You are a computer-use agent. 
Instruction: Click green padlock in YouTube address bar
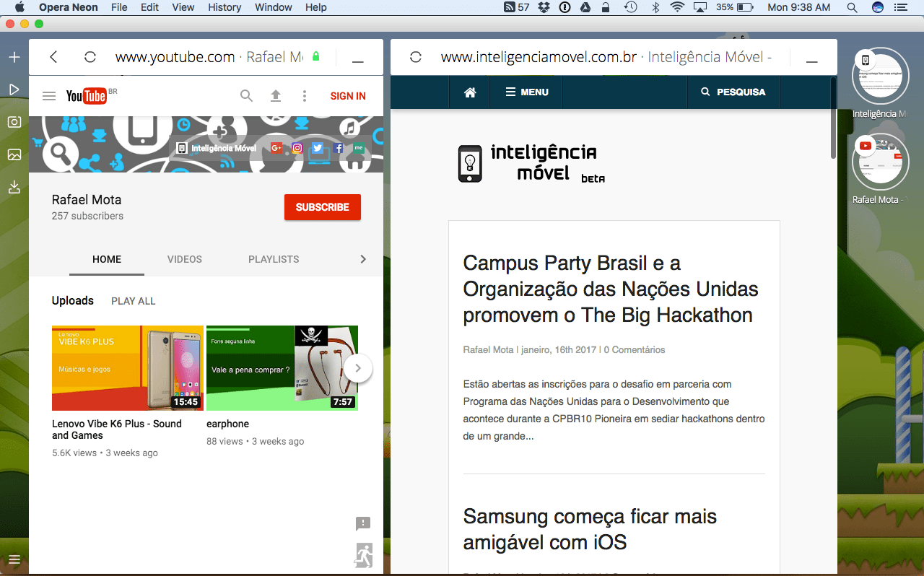click(315, 57)
